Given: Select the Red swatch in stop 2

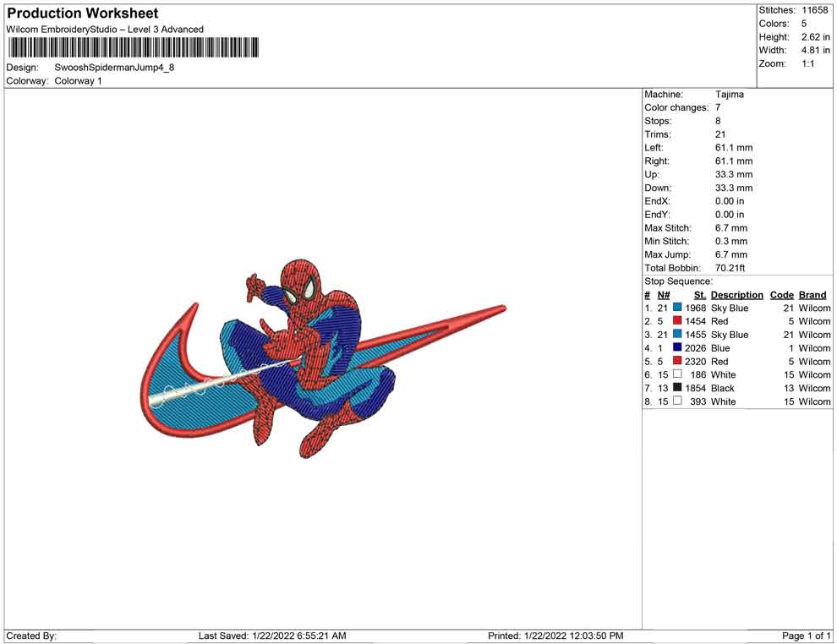Looking at the screenshot, I should [x=677, y=320].
